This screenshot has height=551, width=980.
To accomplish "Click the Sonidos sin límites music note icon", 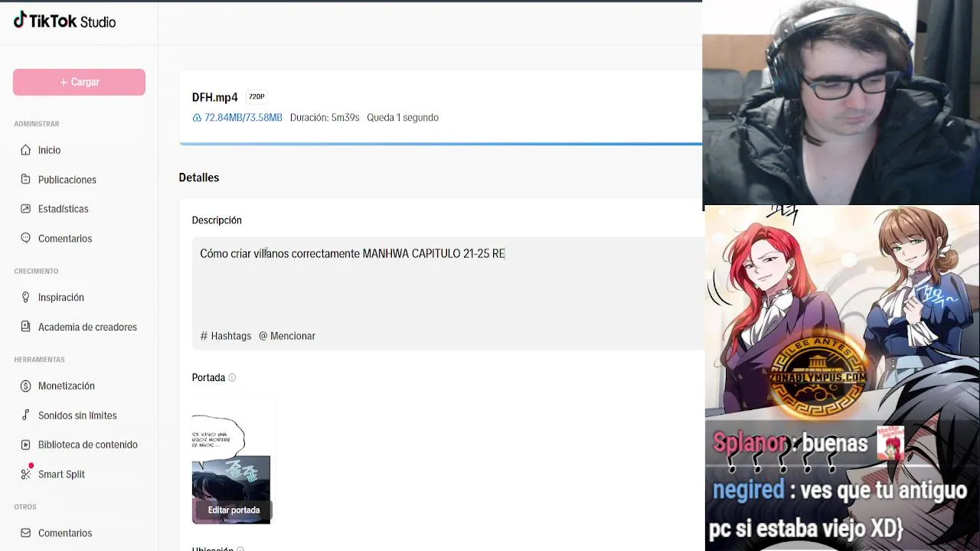I will pos(26,415).
